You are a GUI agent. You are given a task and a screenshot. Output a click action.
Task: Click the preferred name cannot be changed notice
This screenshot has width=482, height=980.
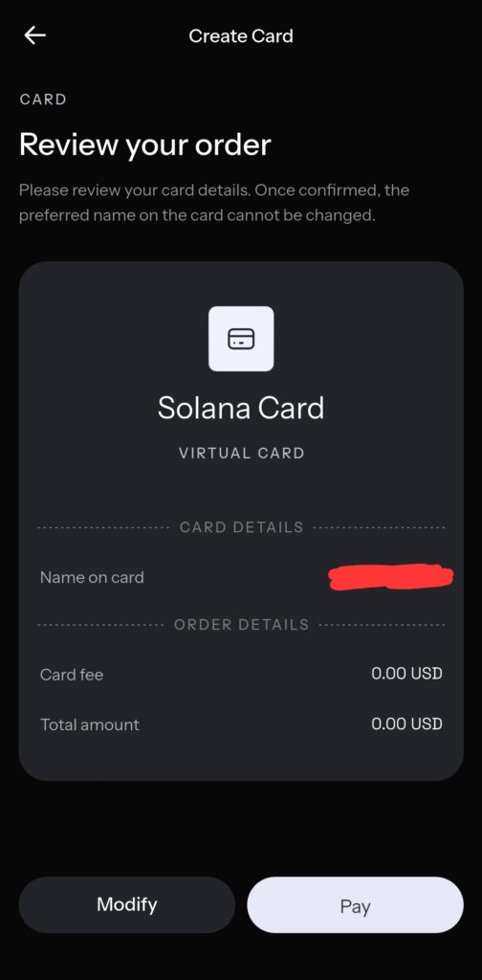(x=214, y=203)
